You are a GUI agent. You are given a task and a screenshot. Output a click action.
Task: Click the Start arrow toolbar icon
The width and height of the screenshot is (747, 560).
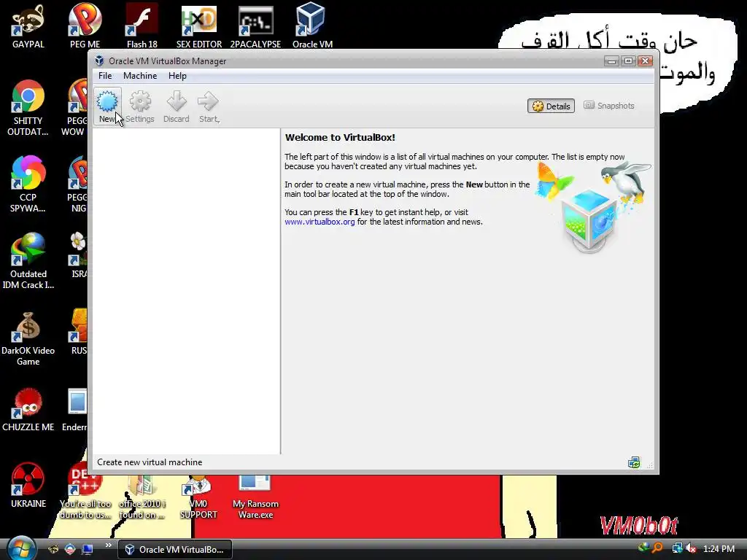pos(208,101)
